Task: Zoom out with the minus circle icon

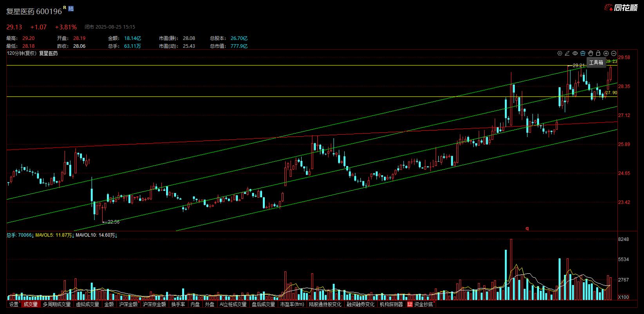Action: coord(614,53)
